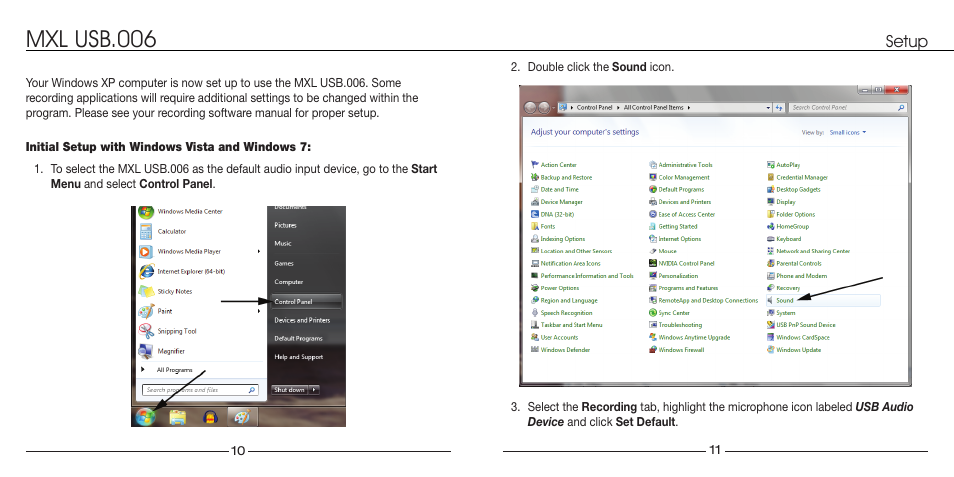Open User Accounts
This screenshot has width=954, height=477.
(x=555, y=337)
